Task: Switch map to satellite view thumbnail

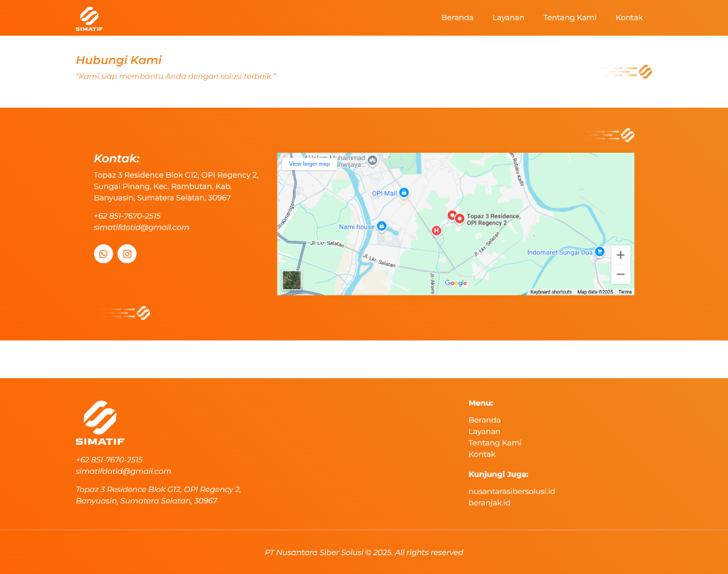Action: point(292,280)
